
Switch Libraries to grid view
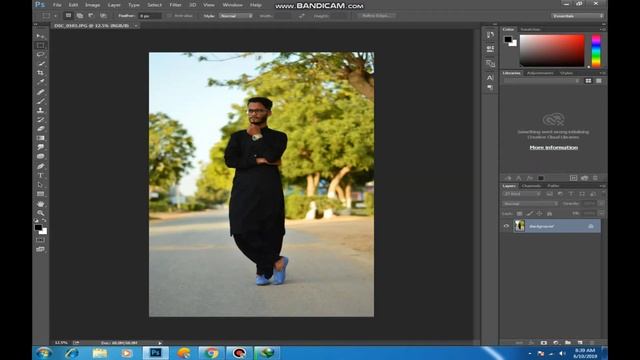point(588,81)
